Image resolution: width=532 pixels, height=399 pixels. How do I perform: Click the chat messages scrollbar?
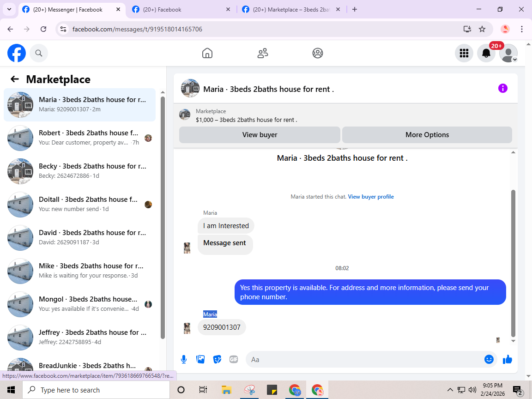(x=513, y=263)
